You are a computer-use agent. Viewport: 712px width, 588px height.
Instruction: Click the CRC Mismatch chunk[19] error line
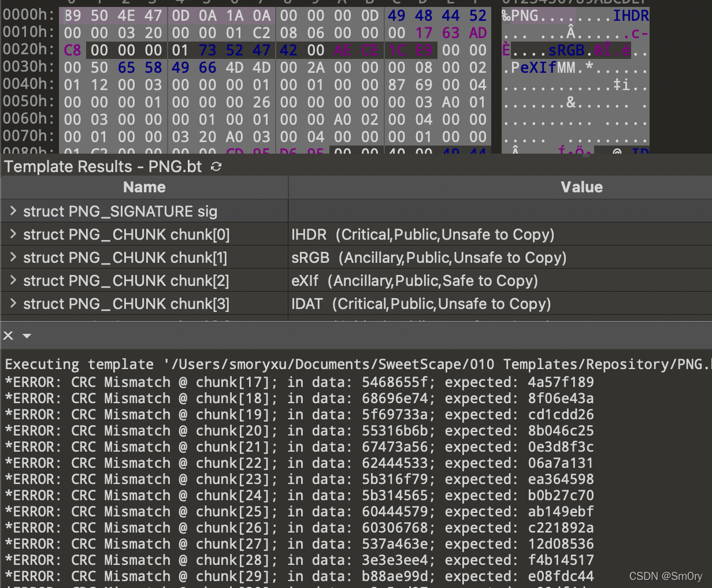pos(299,415)
